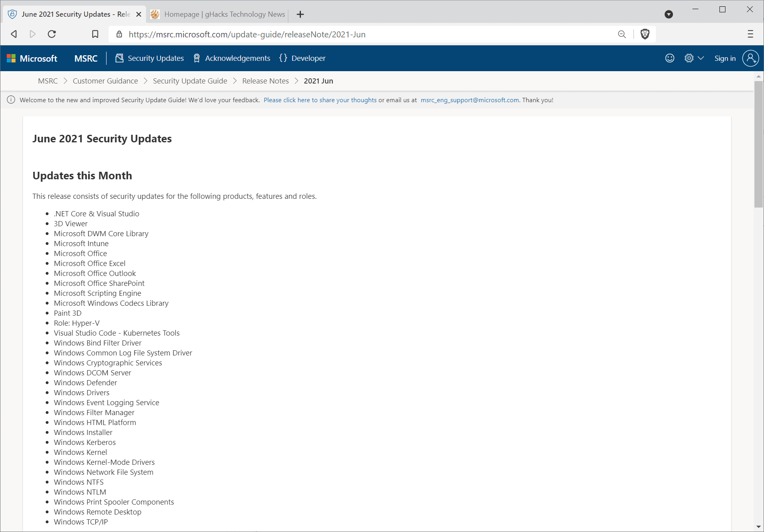Click the browser bookmark icon
Viewport: 764px width, 532px height.
(x=95, y=34)
